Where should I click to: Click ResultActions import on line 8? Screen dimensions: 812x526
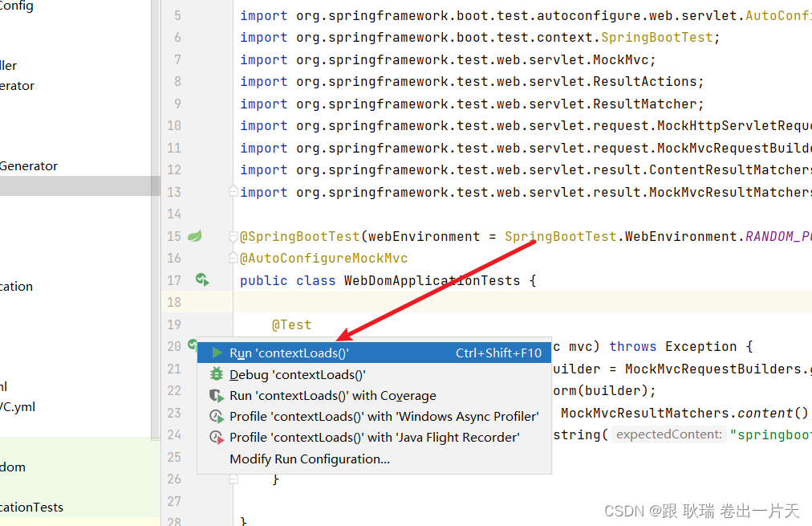pyautogui.click(x=645, y=81)
